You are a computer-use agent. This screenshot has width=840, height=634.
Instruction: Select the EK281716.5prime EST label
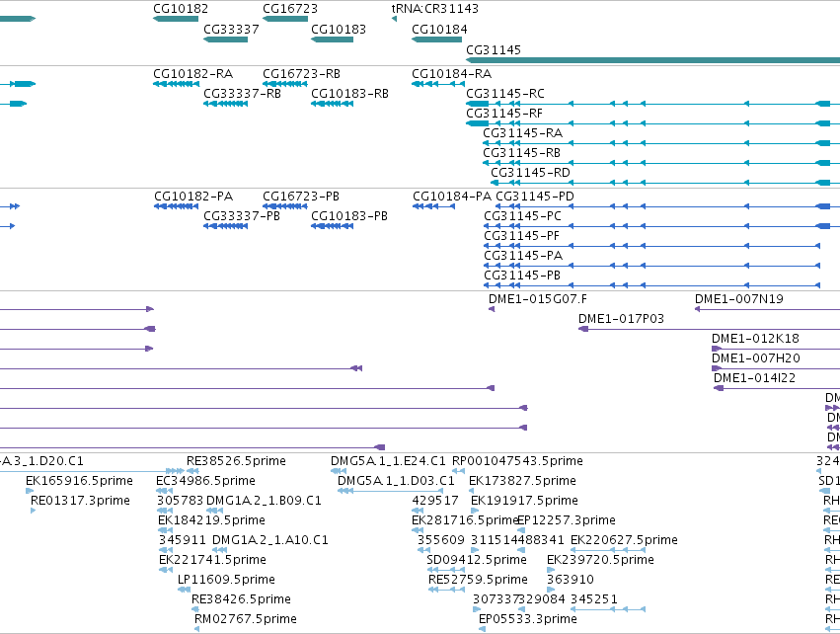465,520
